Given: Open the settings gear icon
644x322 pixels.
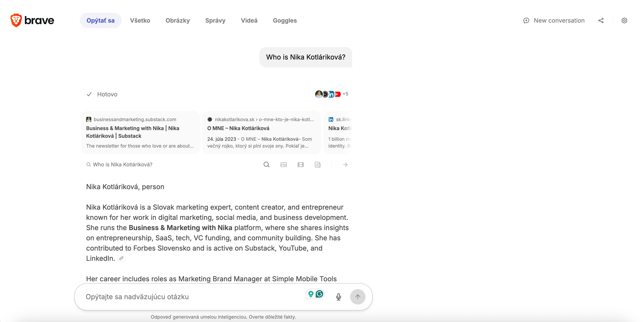Looking at the screenshot, I should pos(624,20).
